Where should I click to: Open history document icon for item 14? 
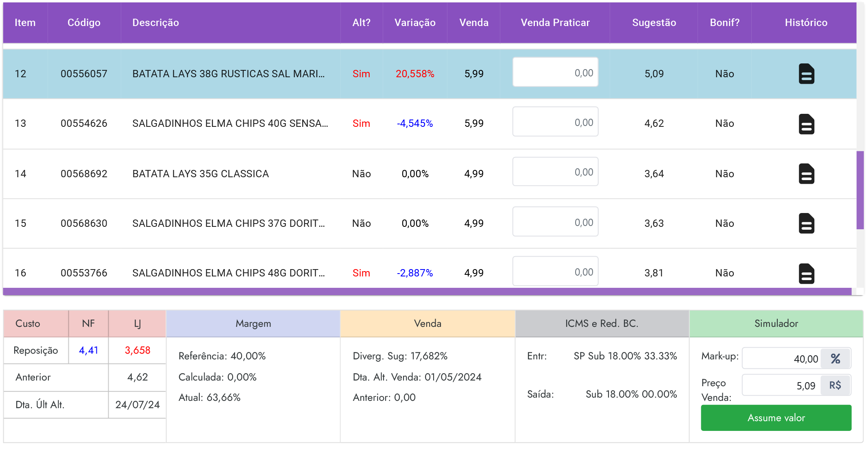pyautogui.click(x=806, y=174)
